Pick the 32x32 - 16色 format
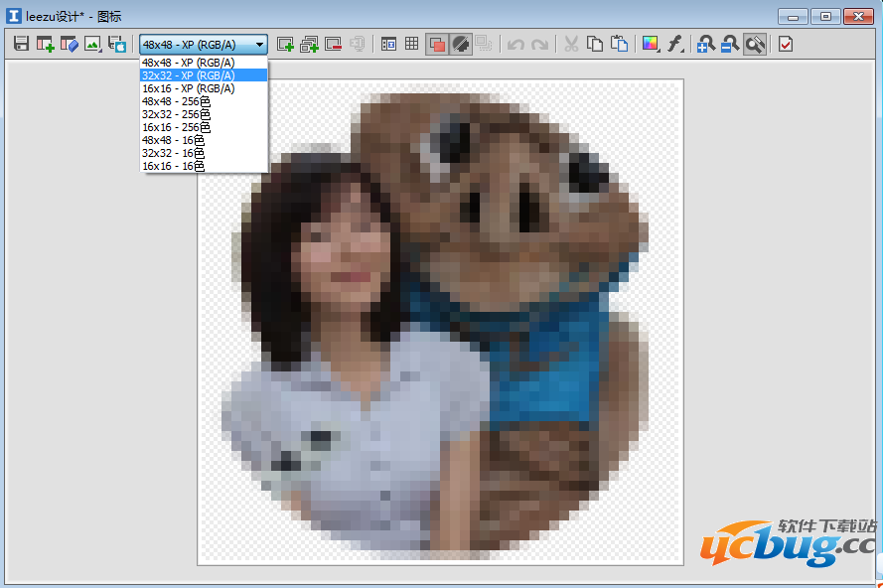The height and width of the screenshot is (588, 883). 204,153
